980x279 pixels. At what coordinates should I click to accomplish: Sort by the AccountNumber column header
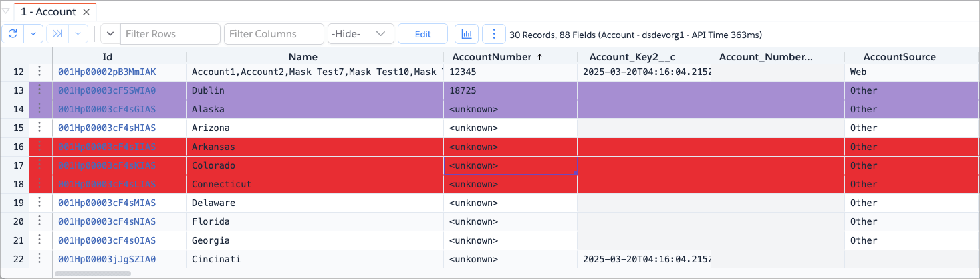497,57
